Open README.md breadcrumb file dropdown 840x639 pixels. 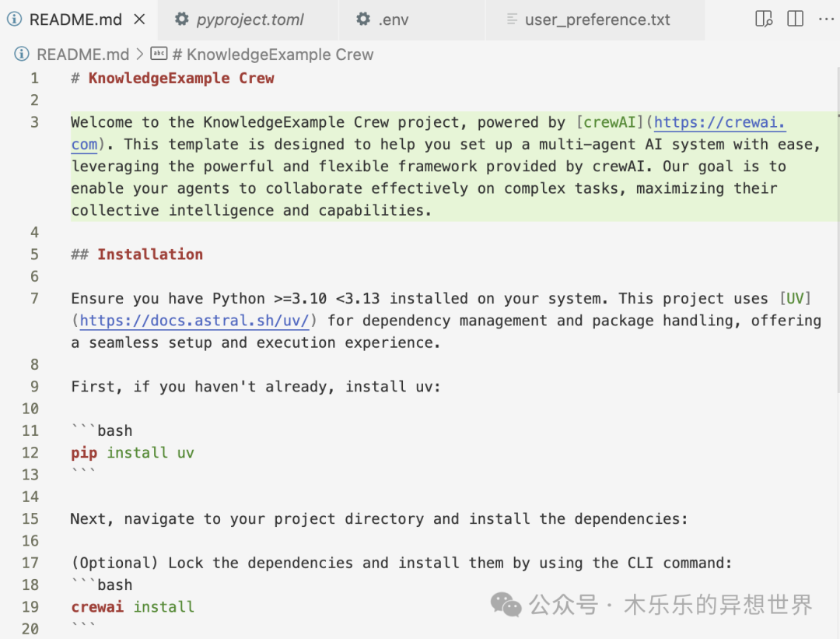[x=82, y=54]
